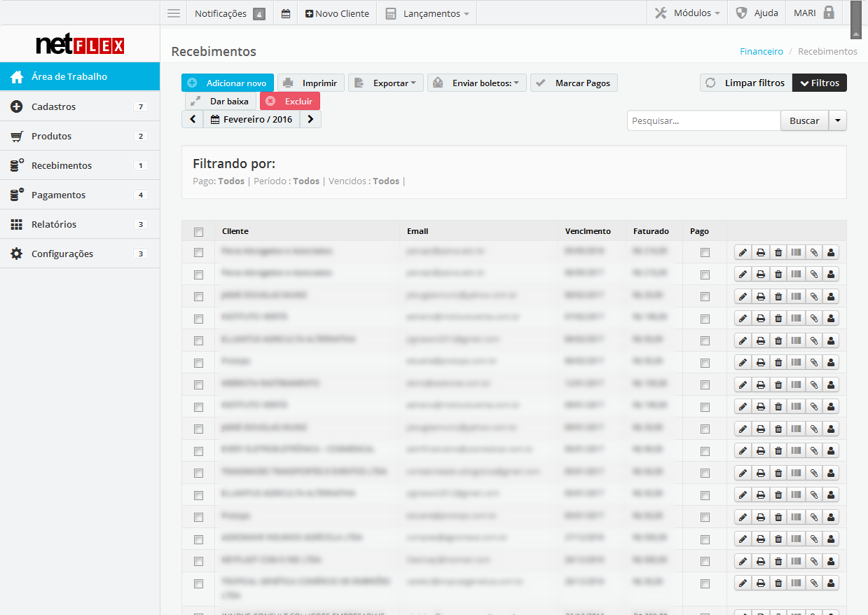Open the calendar icon in top bar
Screen dimensions: 868x615
click(x=286, y=13)
